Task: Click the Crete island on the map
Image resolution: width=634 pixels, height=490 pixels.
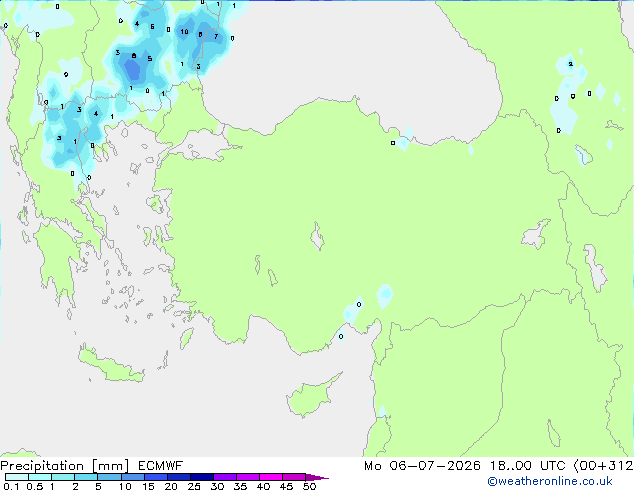Action: click(x=110, y=365)
